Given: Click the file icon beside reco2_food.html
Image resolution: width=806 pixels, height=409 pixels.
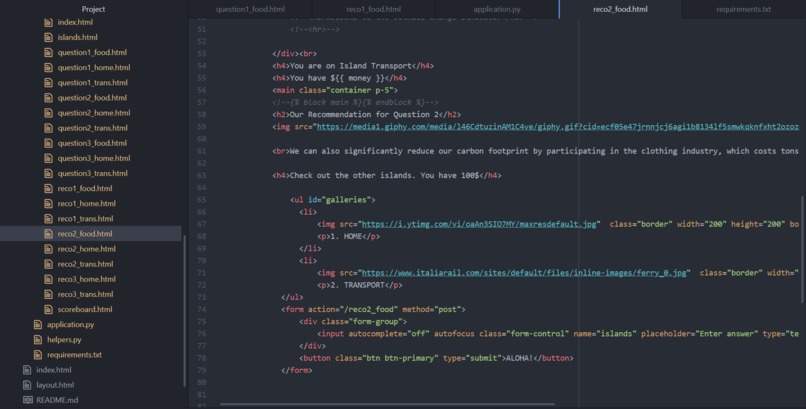Looking at the screenshot, I should [x=48, y=234].
